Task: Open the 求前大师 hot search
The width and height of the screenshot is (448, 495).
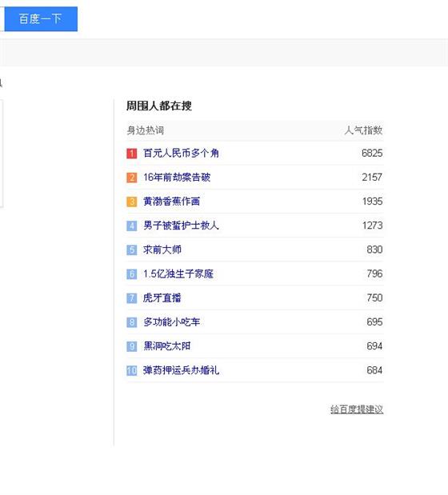Action: (162, 249)
